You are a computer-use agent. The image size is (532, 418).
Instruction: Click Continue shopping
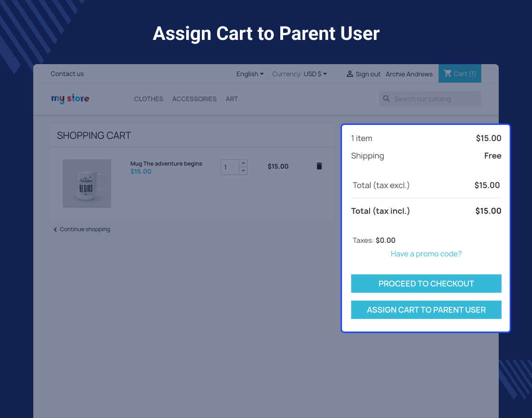[82, 229]
